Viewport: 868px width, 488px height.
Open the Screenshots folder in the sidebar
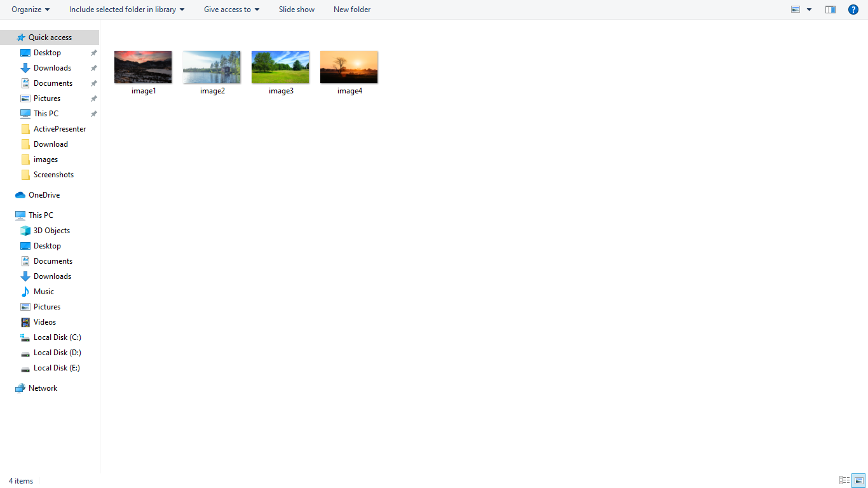(53, 174)
